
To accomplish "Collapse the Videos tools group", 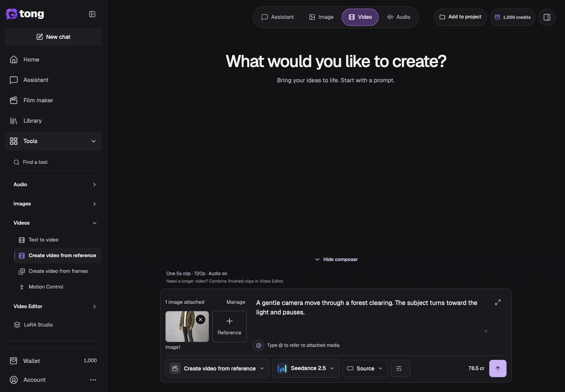I will [55, 223].
